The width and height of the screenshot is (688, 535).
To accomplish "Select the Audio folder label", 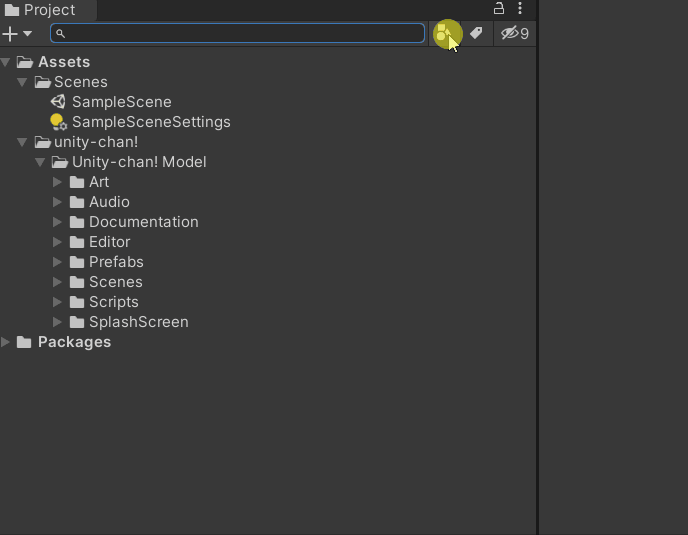I will pyautogui.click(x=109, y=202).
